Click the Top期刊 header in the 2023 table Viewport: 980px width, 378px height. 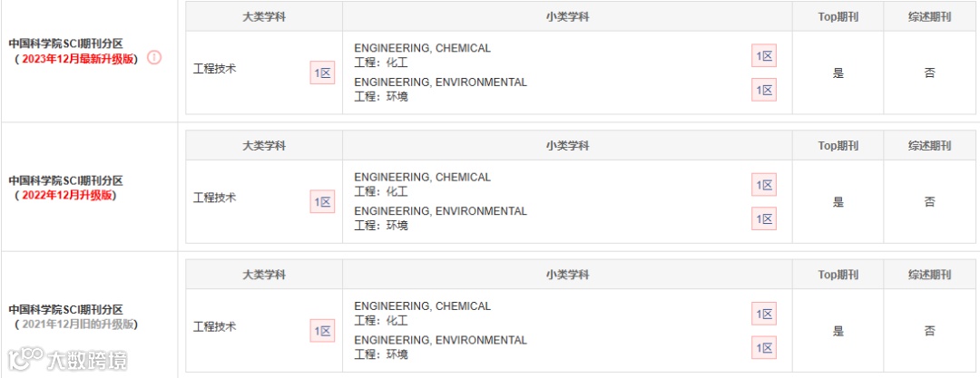(838, 17)
